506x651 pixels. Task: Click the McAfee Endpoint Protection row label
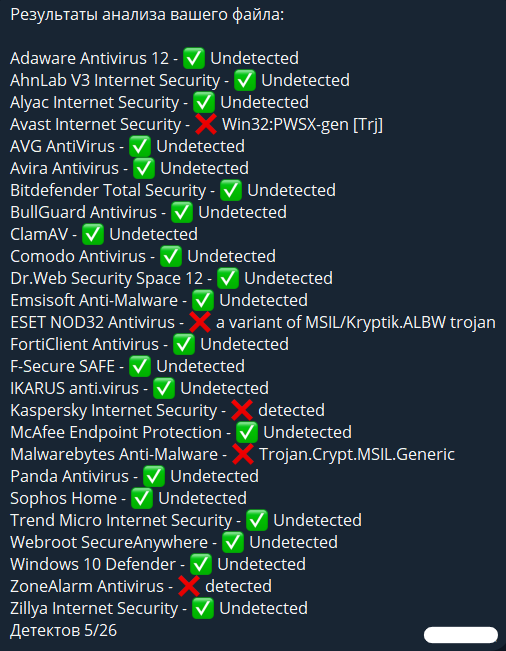pyautogui.click(x=116, y=433)
